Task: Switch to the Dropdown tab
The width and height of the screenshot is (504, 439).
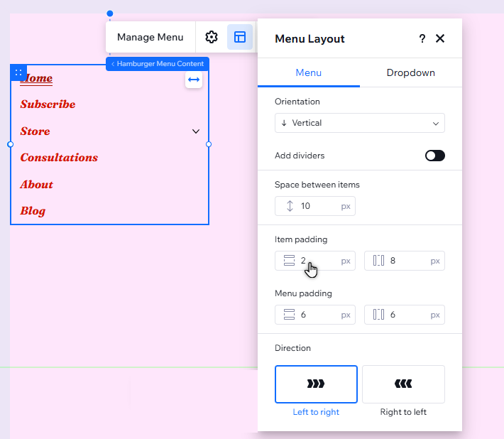Action: (x=411, y=72)
